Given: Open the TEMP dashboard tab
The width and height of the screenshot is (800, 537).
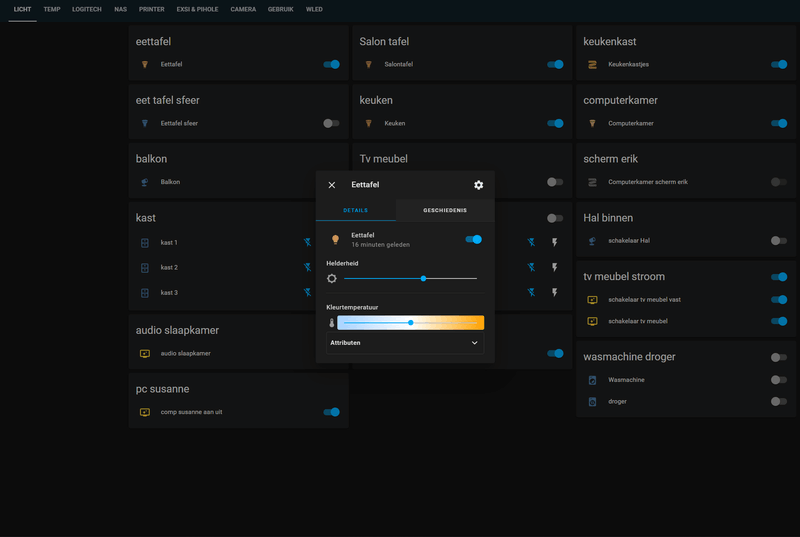Looking at the screenshot, I should (x=52, y=9).
